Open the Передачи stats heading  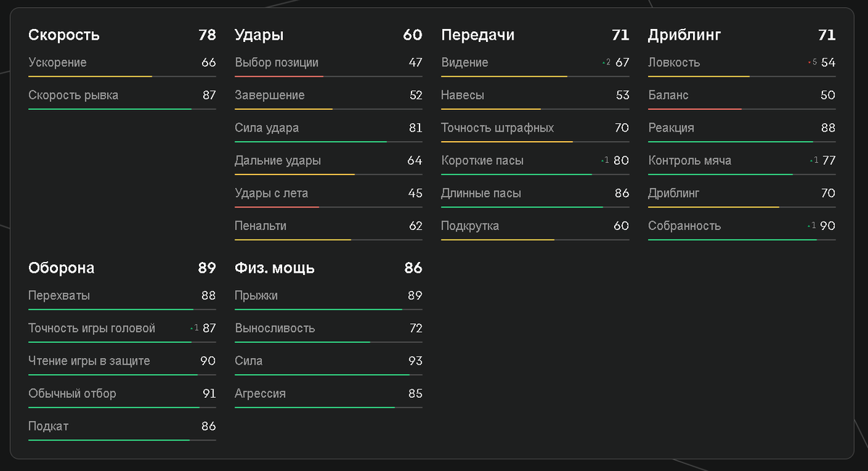point(479,35)
